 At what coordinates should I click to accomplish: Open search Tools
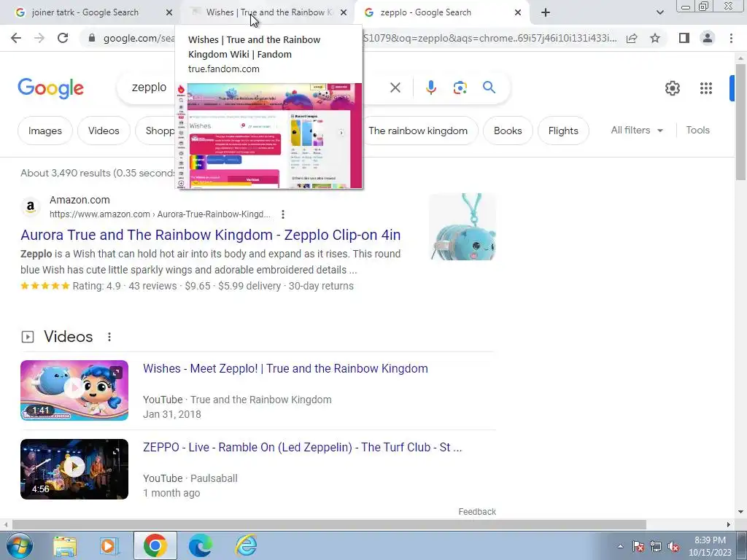(697, 130)
